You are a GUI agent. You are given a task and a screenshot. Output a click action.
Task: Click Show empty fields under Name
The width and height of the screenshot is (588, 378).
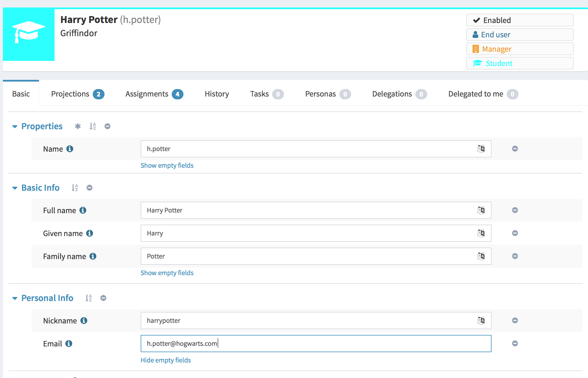[x=167, y=165]
